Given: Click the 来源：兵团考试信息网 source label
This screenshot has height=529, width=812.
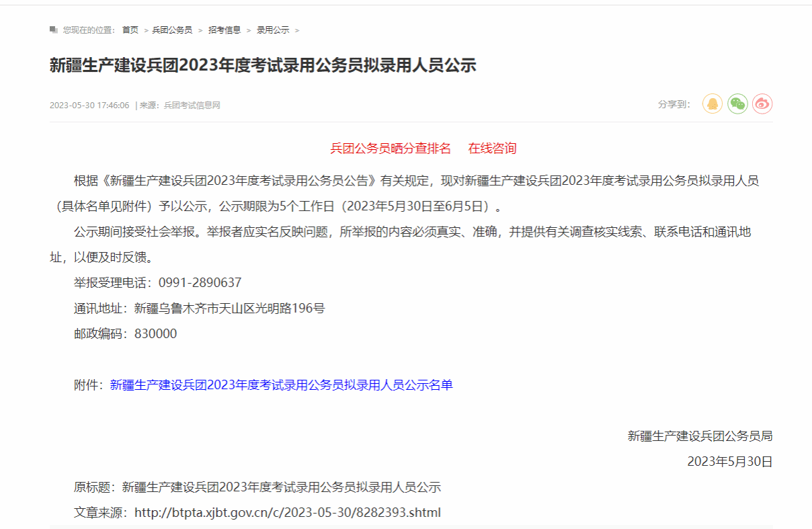Looking at the screenshot, I should click(179, 106).
